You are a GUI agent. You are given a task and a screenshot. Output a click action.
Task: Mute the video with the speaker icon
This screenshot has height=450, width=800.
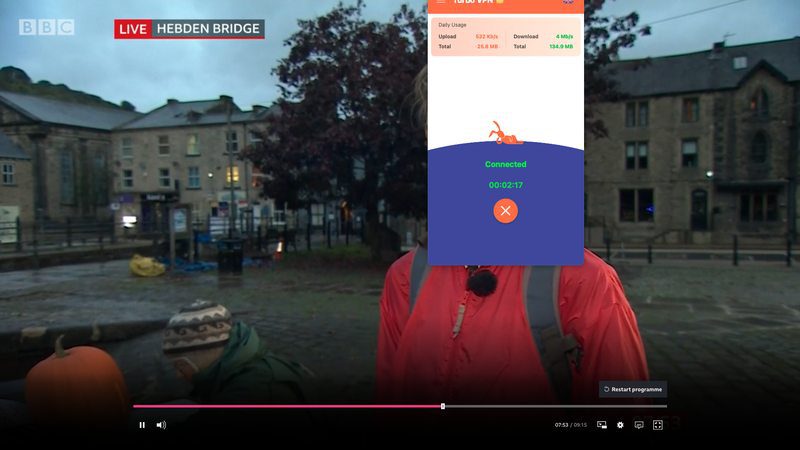pos(161,425)
